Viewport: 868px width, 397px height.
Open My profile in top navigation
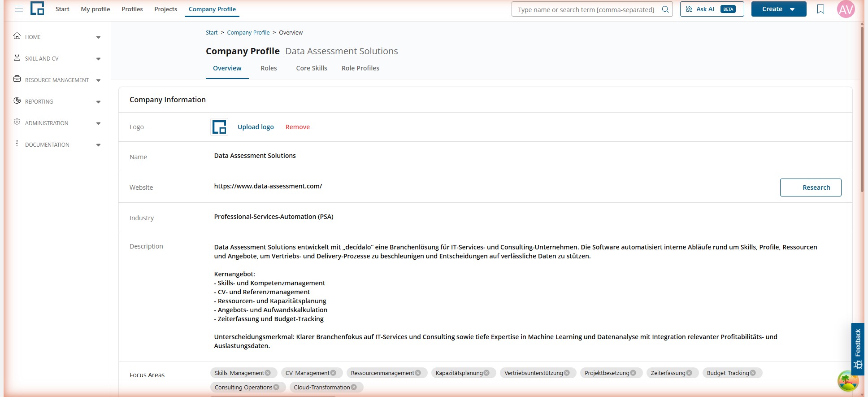point(95,9)
